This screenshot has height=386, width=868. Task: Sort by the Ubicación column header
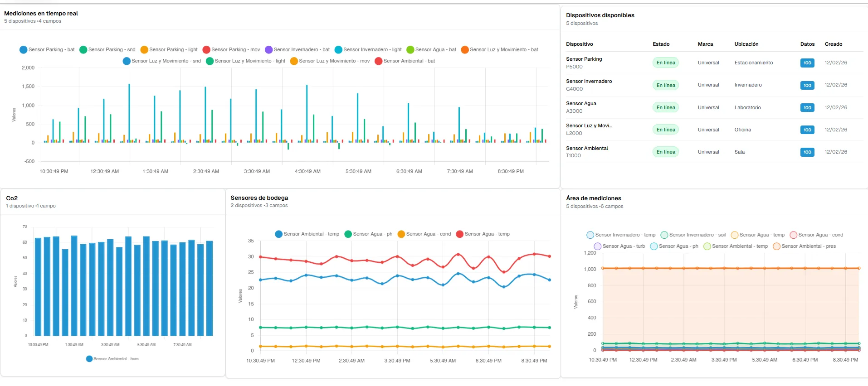(746, 44)
